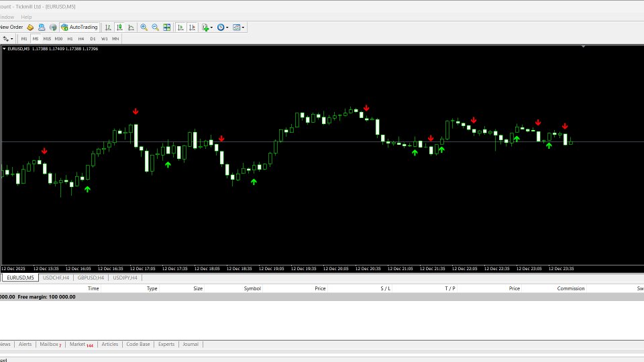
Task: Switch to the USDJPY,H4 chart tab
Action: point(125,278)
